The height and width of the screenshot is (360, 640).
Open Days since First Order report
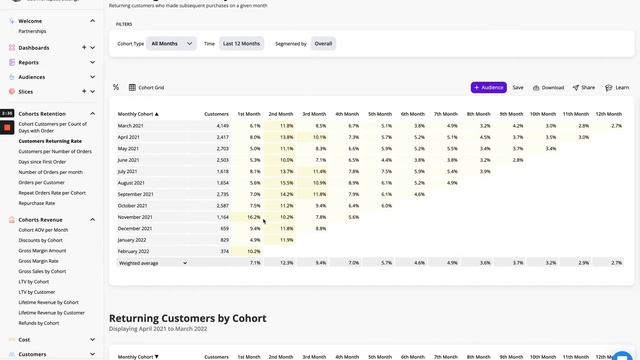(x=42, y=162)
